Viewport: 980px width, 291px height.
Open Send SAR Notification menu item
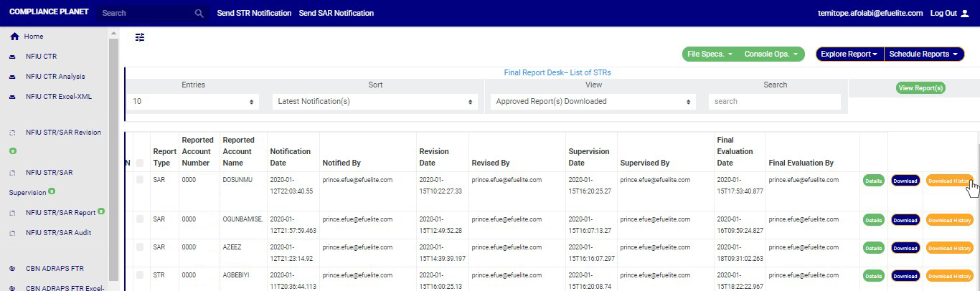tap(336, 13)
